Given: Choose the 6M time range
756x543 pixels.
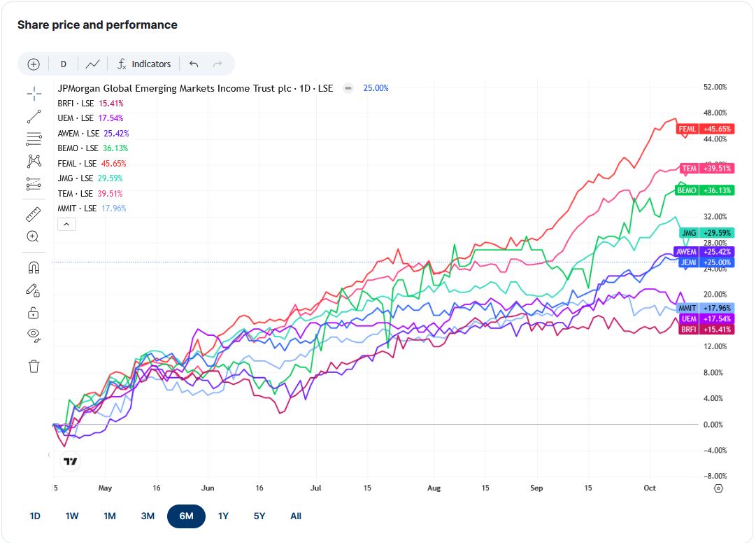Looking at the screenshot, I should 186,516.
